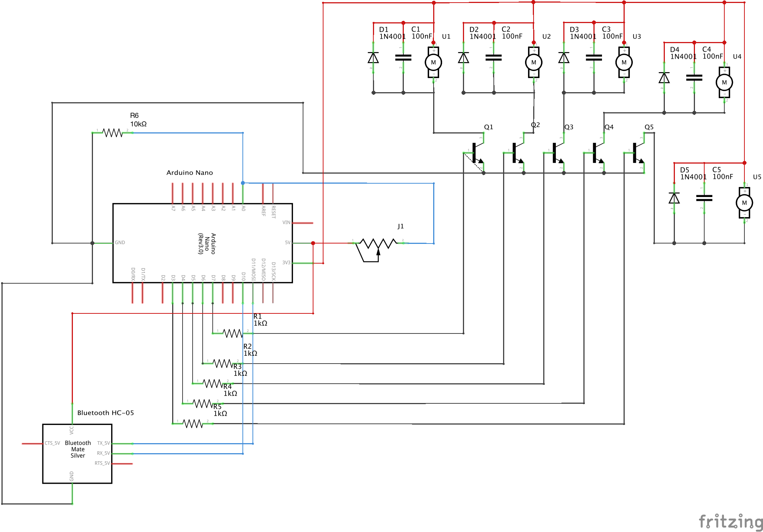This screenshot has width=763, height=532.
Task: Click the D13/SCK pin label
Action: tap(273, 271)
